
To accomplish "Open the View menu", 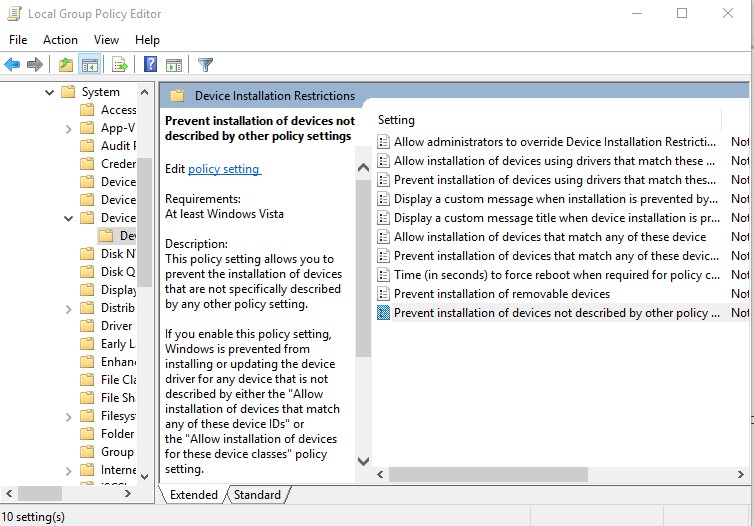I will [106, 40].
